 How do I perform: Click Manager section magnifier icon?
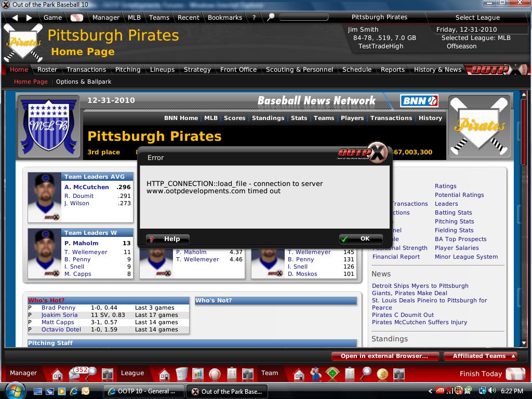91,374
